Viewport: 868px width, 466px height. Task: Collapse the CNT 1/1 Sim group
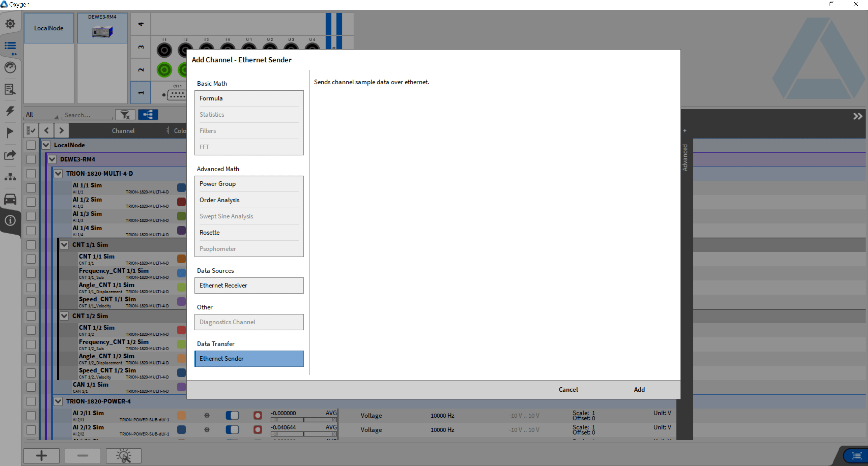point(64,245)
